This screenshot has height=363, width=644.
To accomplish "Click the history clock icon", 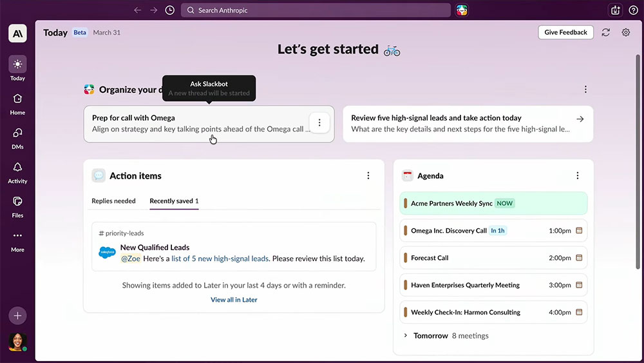I will pyautogui.click(x=169, y=10).
